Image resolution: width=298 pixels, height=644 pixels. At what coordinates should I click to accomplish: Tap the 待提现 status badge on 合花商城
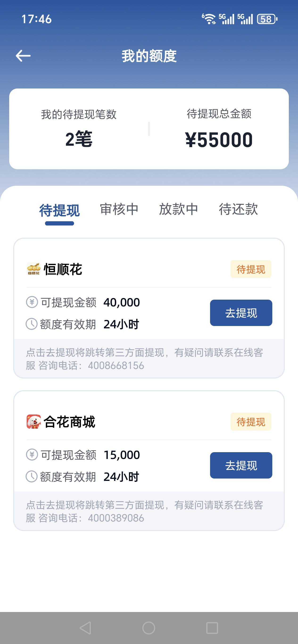click(x=251, y=422)
